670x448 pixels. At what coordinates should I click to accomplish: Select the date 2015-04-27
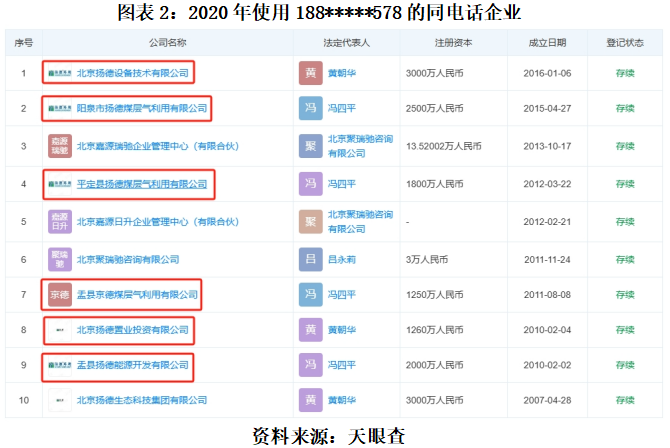(547, 108)
